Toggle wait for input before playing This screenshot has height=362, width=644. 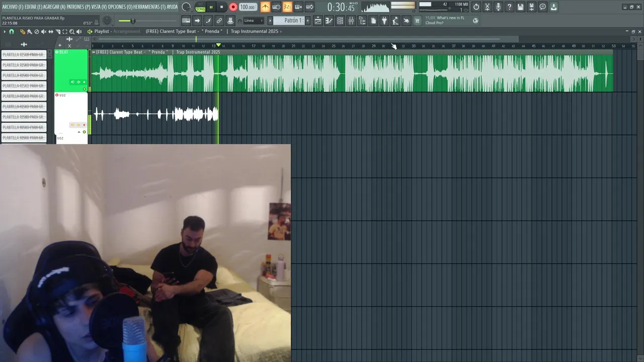tap(276, 7)
